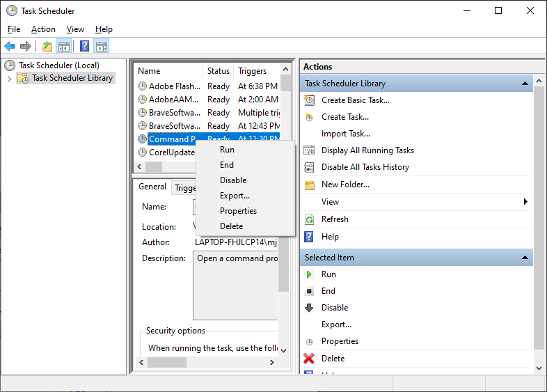
Task: Click the red Delete icon under Selected Item
Action: (x=309, y=359)
